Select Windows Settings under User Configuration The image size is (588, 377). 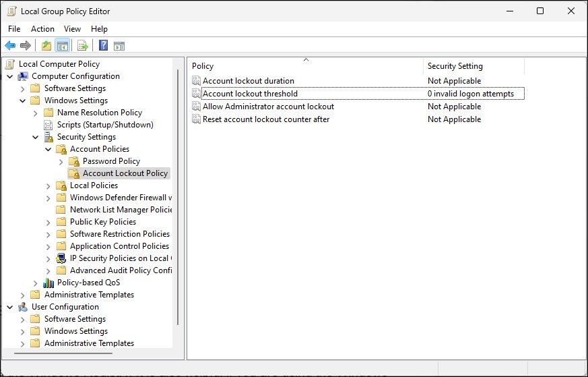76,331
